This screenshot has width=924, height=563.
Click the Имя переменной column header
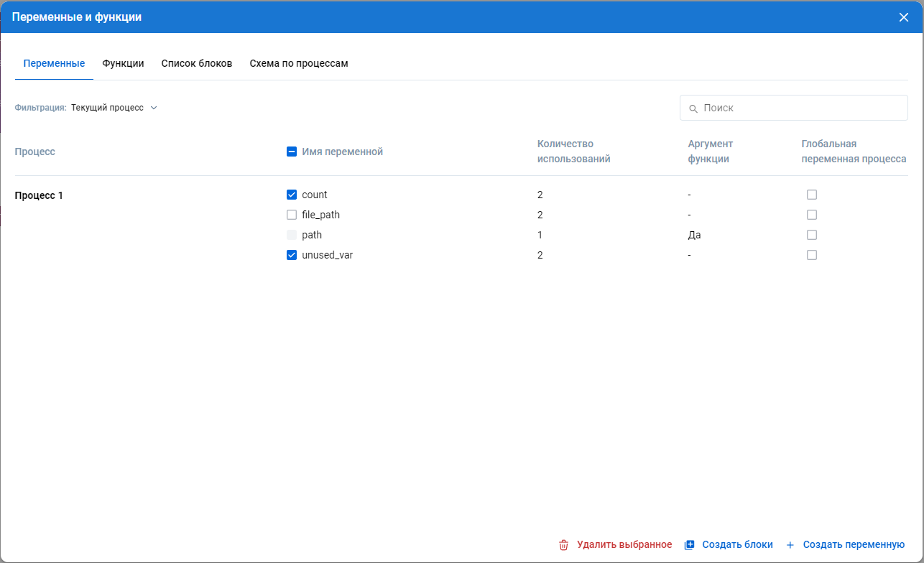pyautogui.click(x=343, y=152)
